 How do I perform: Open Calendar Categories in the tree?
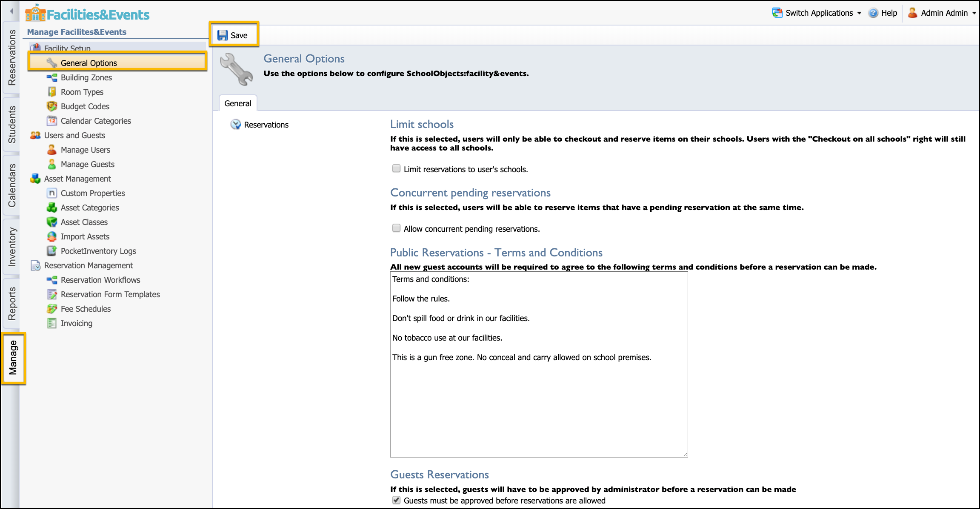click(96, 121)
